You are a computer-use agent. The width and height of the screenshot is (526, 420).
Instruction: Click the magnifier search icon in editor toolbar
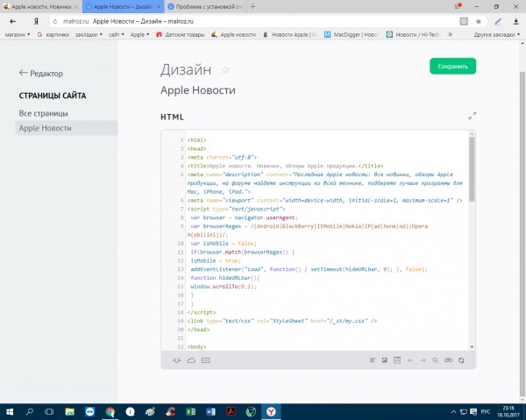click(x=435, y=360)
